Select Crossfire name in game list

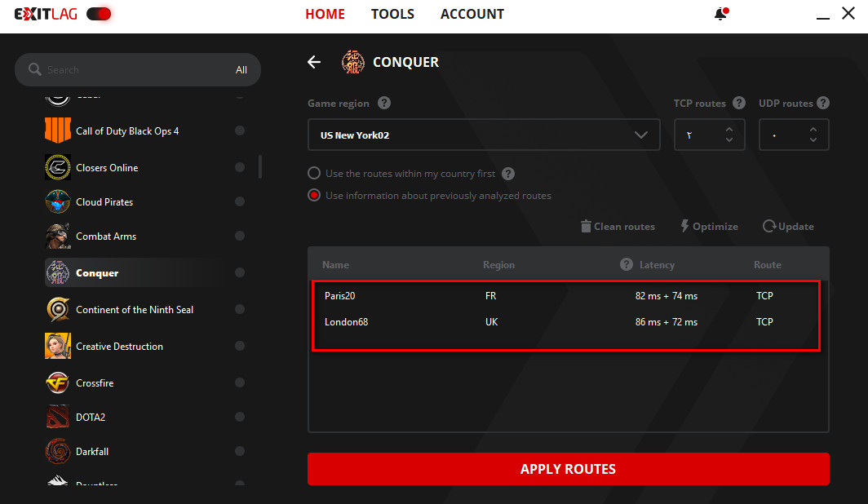(x=95, y=382)
